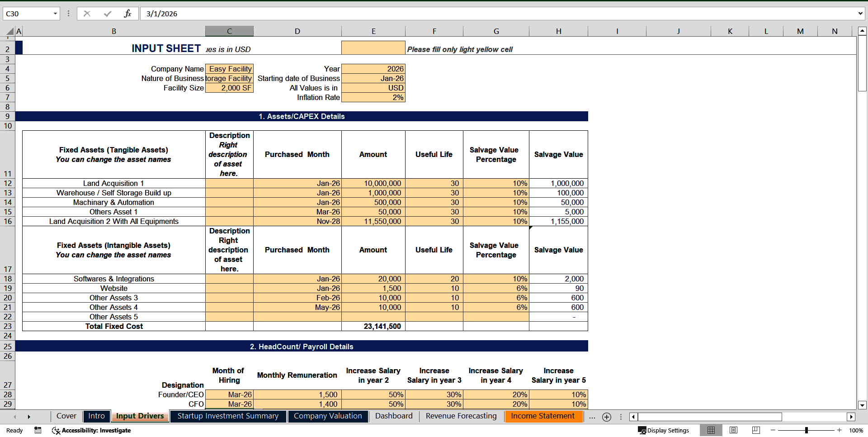Select column C header
The image size is (868, 437).
click(x=229, y=31)
